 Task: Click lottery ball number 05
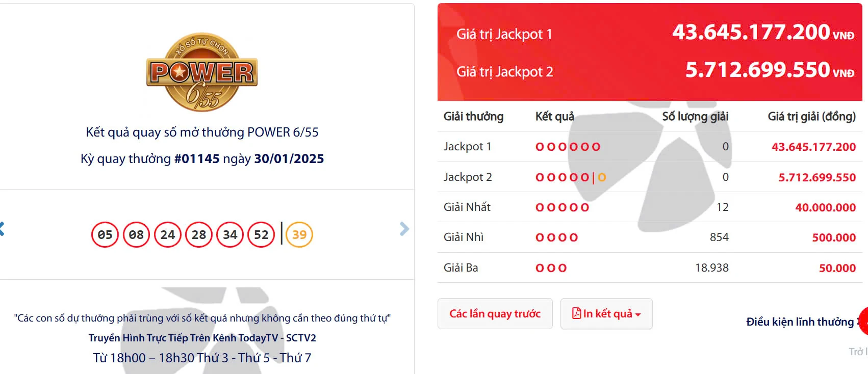point(105,234)
